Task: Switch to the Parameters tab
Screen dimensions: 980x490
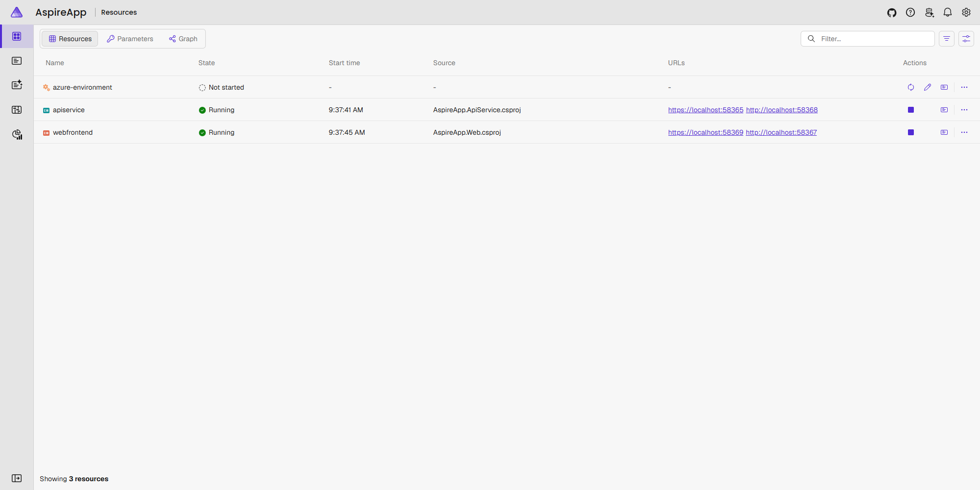Action: coord(130,39)
